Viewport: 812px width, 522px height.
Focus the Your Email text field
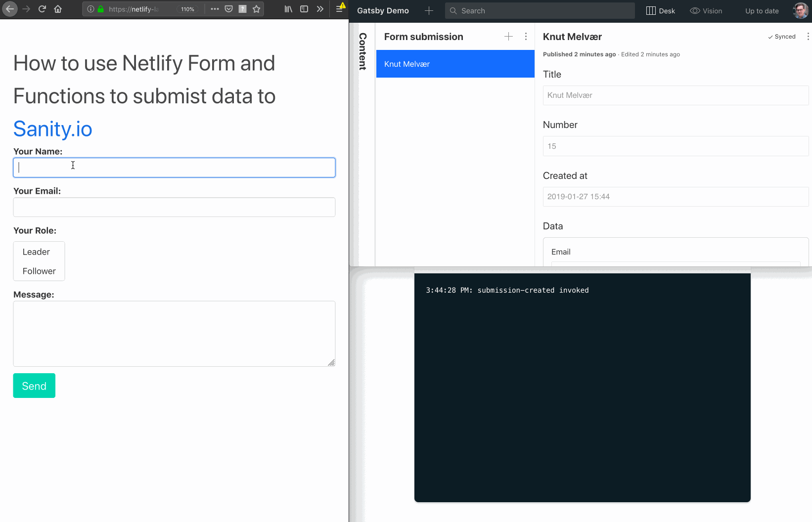(174, 207)
